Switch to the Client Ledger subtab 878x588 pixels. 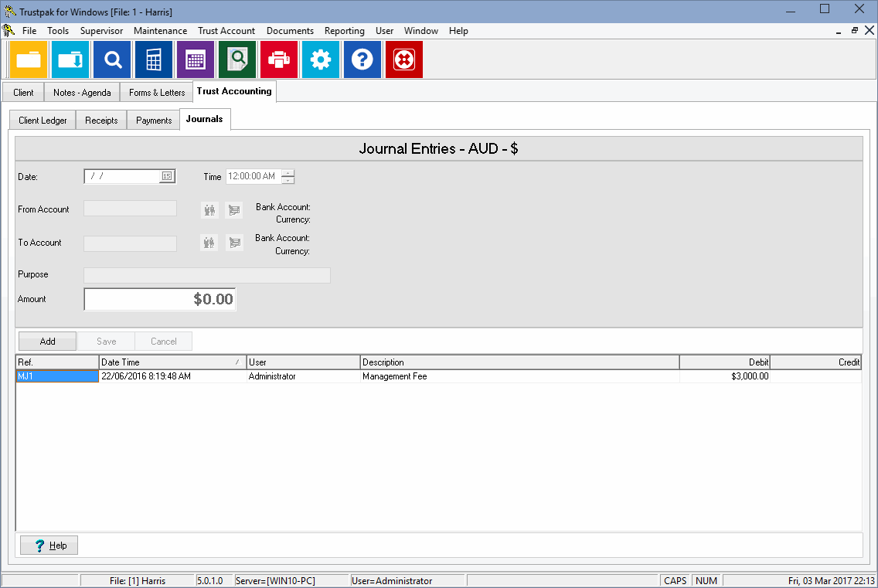(x=43, y=121)
